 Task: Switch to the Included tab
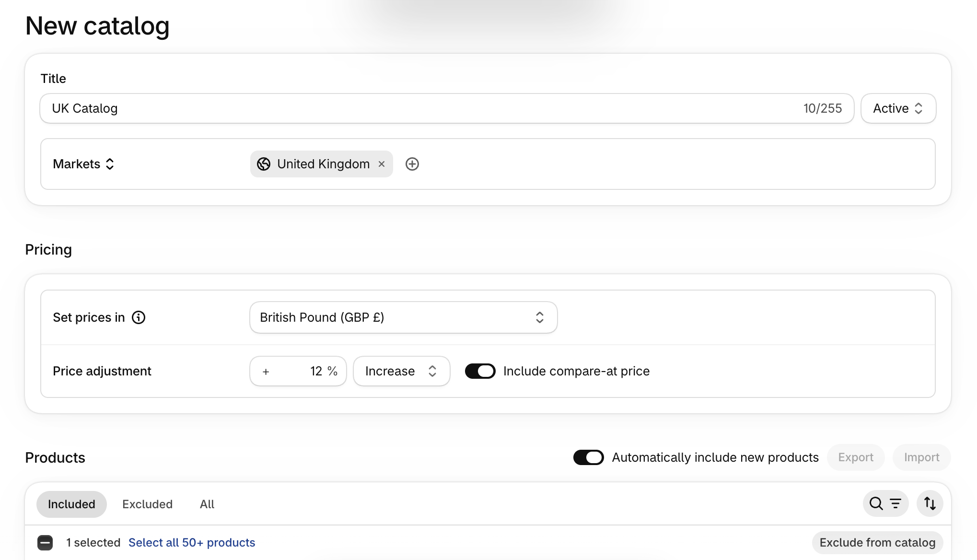[71, 504]
